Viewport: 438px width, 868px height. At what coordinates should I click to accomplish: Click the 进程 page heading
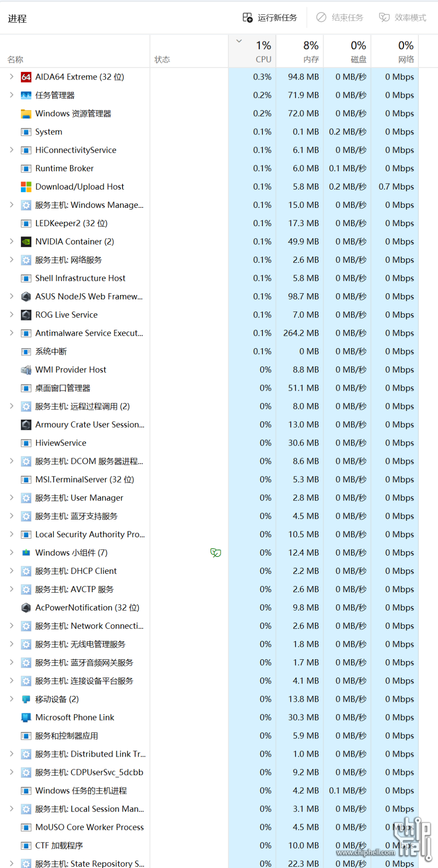click(17, 19)
